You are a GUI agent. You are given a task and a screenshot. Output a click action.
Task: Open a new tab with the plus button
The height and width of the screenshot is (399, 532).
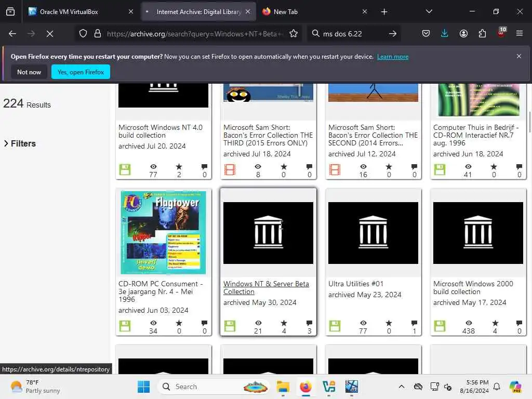point(384,12)
